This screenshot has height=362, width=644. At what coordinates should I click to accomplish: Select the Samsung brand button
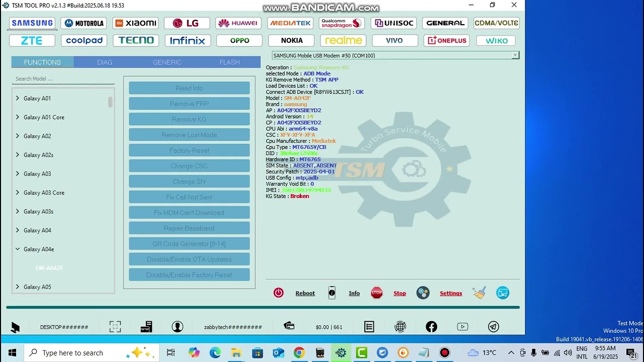32,23
